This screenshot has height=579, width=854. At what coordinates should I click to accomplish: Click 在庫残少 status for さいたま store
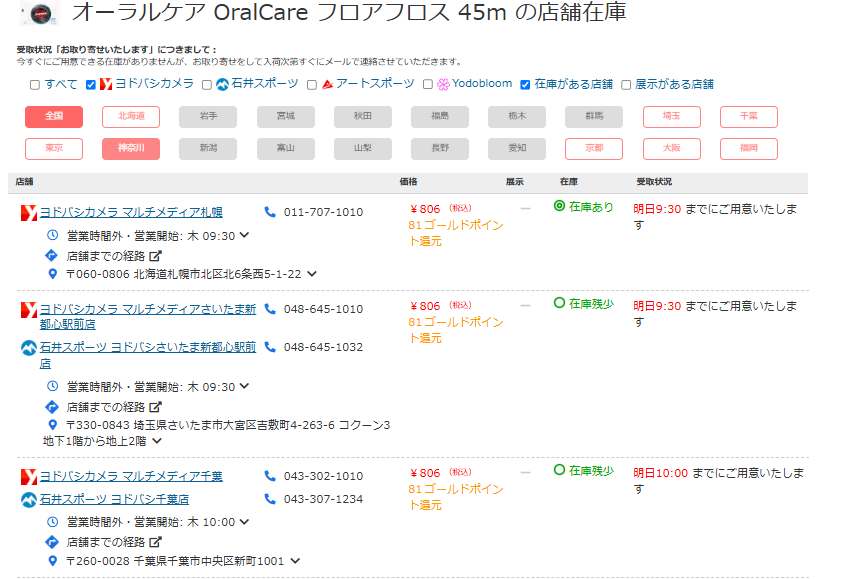(x=584, y=303)
